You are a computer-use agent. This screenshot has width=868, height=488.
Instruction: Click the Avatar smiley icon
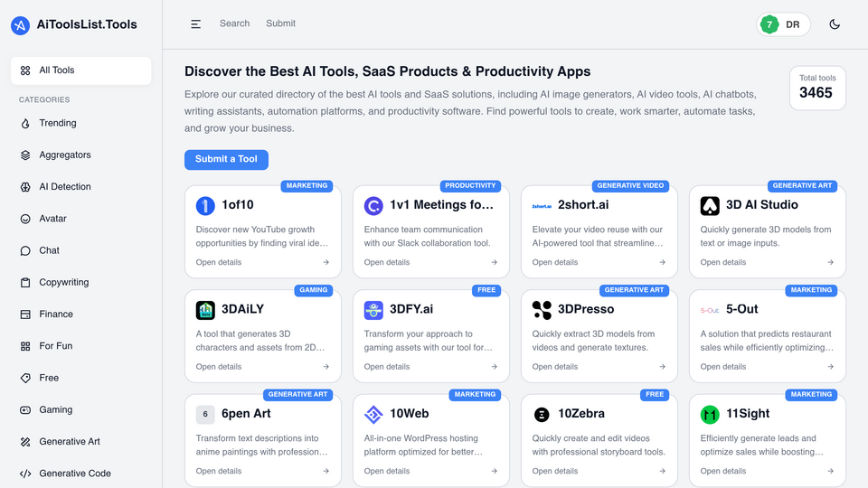click(25, 219)
